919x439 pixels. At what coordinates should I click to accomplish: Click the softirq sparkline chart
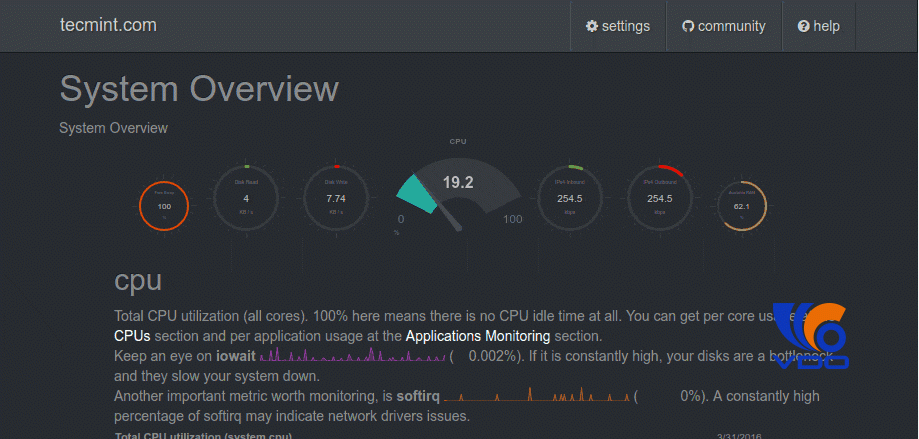point(537,396)
